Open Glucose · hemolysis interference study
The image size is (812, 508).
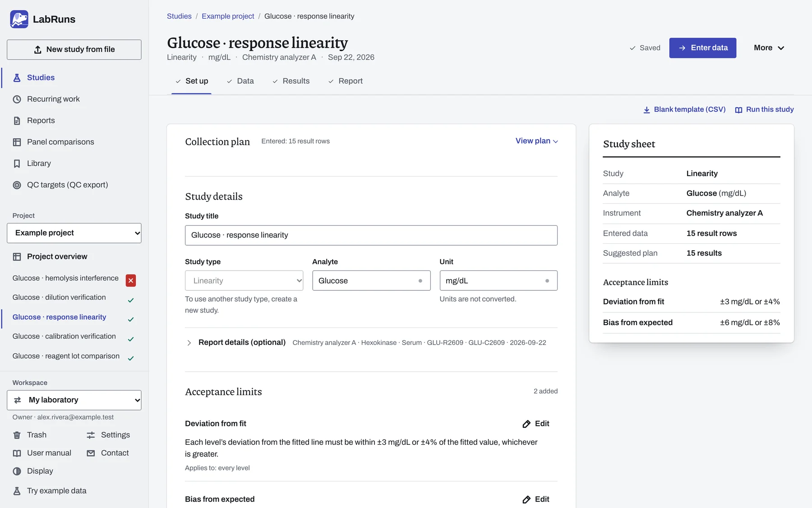tap(65, 278)
